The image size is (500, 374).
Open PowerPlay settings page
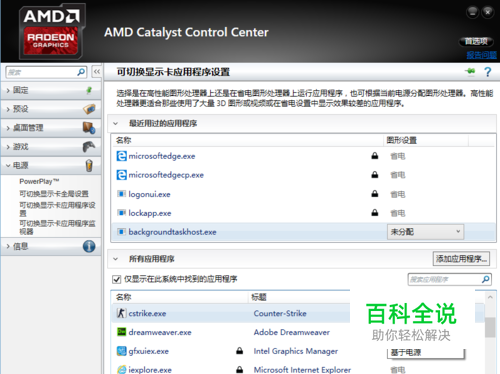(x=39, y=181)
